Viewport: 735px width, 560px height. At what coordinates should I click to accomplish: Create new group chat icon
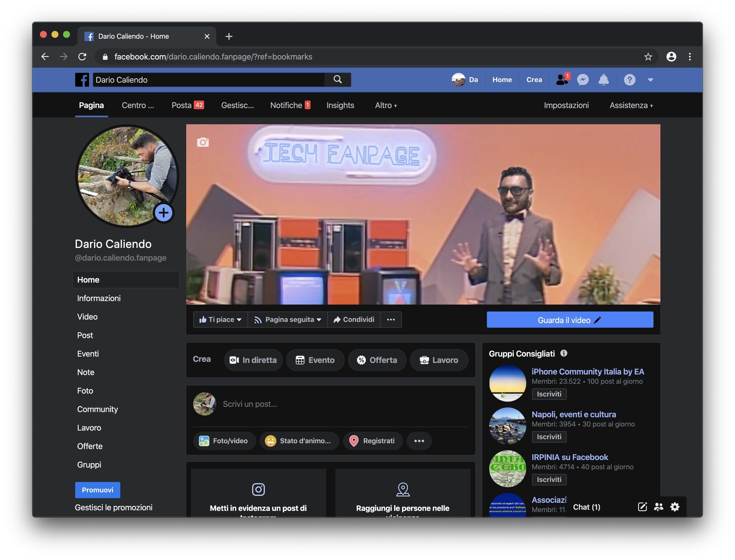pyautogui.click(x=659, y=507)
